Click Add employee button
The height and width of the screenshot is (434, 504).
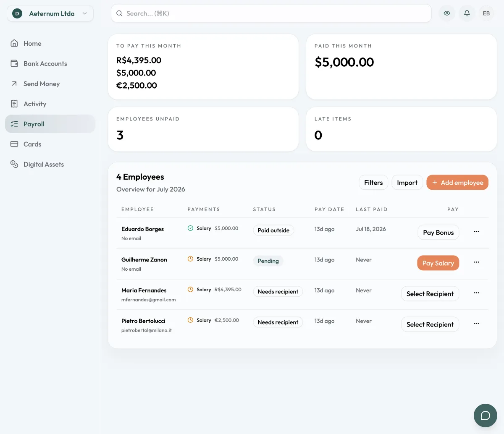click(x=457, y=183)
